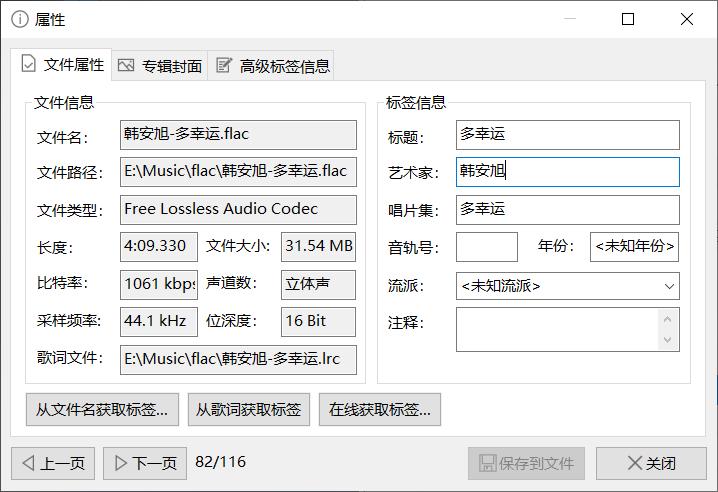This screenshot has height=492, width=718.
Task: Open the 专辑封面 tab
Action: pyautogui.click(x=159, y=66)
